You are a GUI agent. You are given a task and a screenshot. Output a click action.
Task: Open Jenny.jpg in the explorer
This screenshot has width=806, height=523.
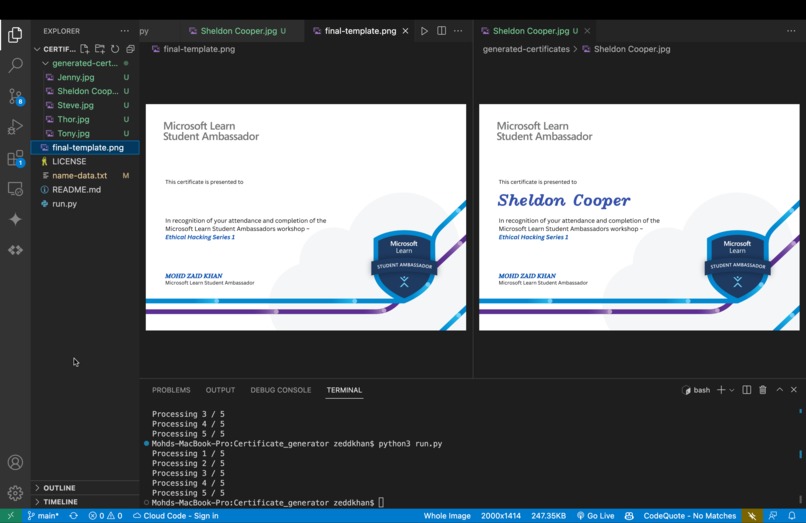coord(85,77)
